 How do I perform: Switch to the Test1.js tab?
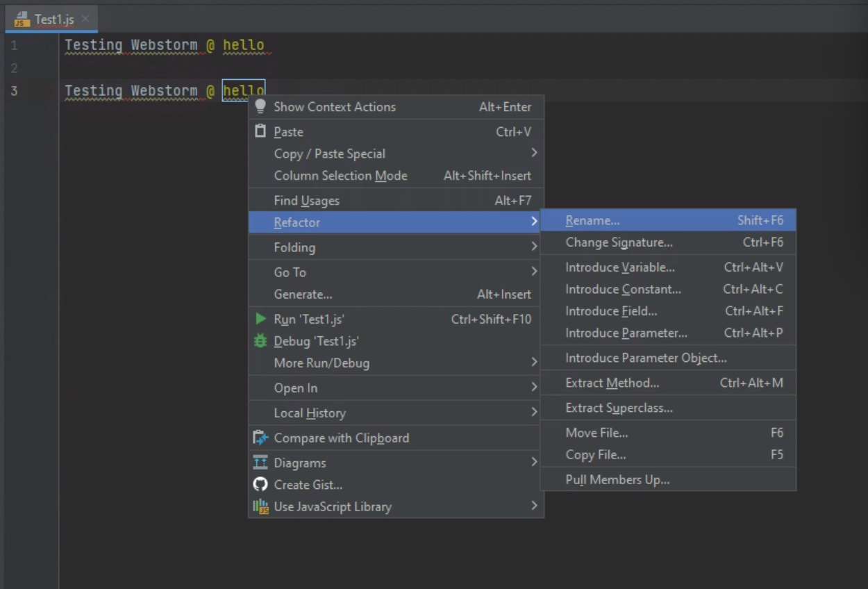coord(51,19)
